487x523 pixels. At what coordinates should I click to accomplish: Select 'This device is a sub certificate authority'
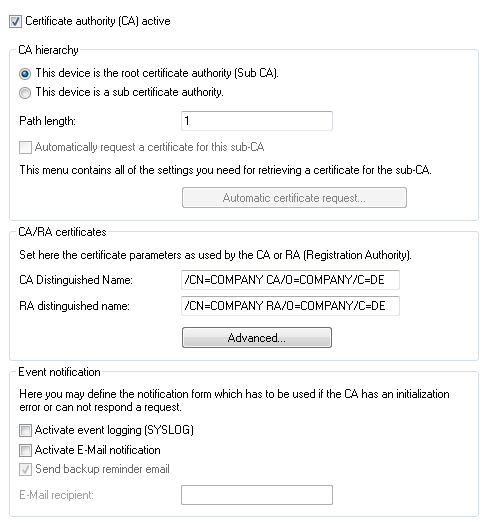pyautogui.click(x=25, y=92)
